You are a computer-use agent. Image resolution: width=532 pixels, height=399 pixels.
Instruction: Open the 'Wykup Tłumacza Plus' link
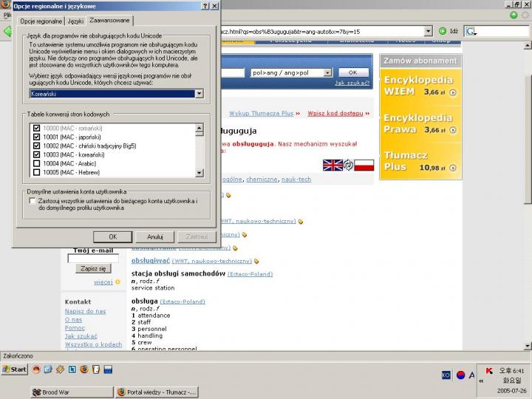pyautogui.click(x=262, y=113)
